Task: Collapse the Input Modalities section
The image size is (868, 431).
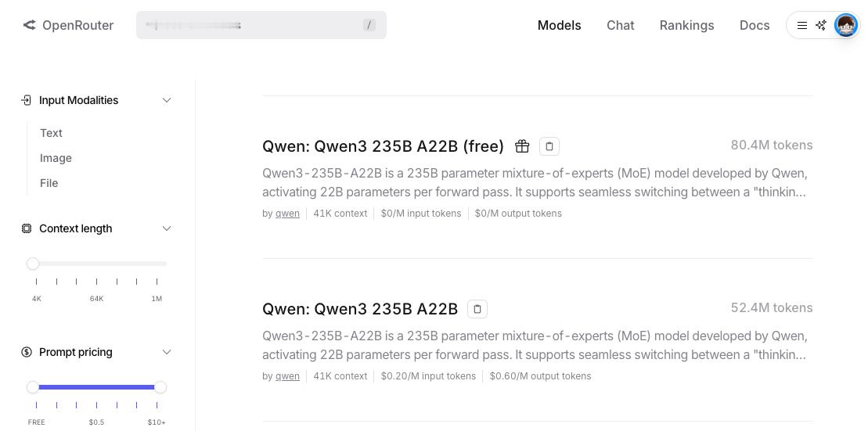Action: [x=167, y=100]
